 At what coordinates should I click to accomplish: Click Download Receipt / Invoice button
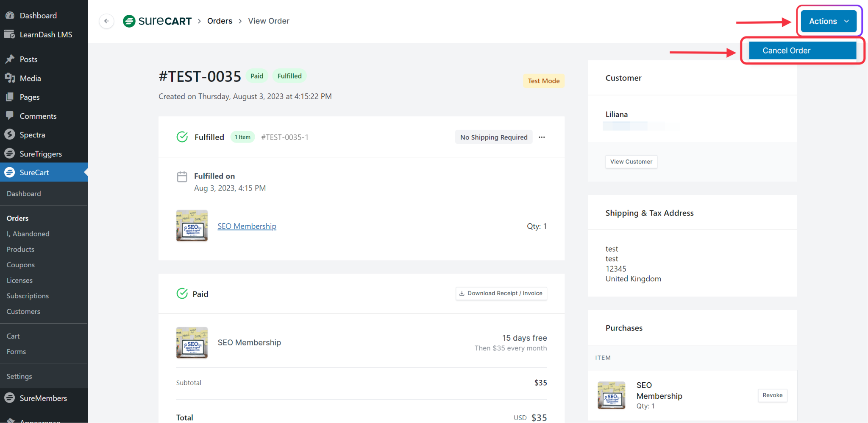point(501,293)
